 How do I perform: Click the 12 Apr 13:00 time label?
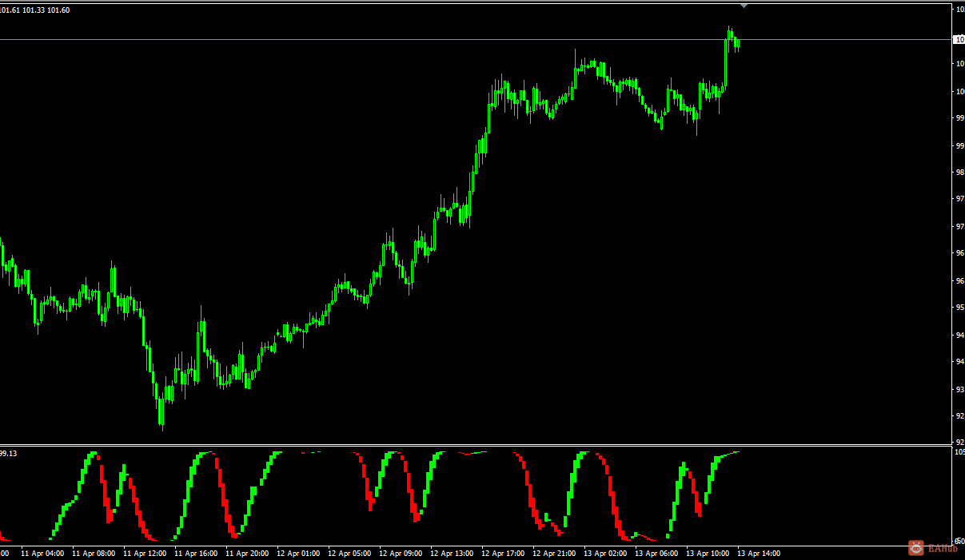(x=452, y=553)
